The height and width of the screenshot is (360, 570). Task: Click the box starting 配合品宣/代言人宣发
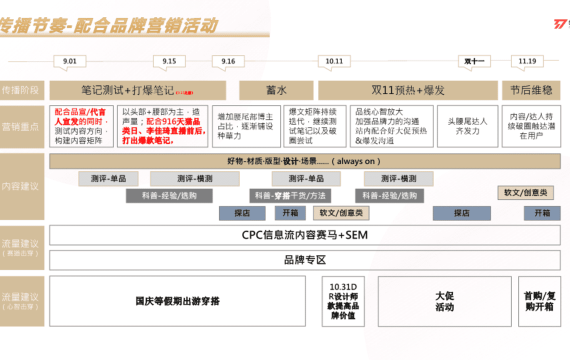(81, 126)
